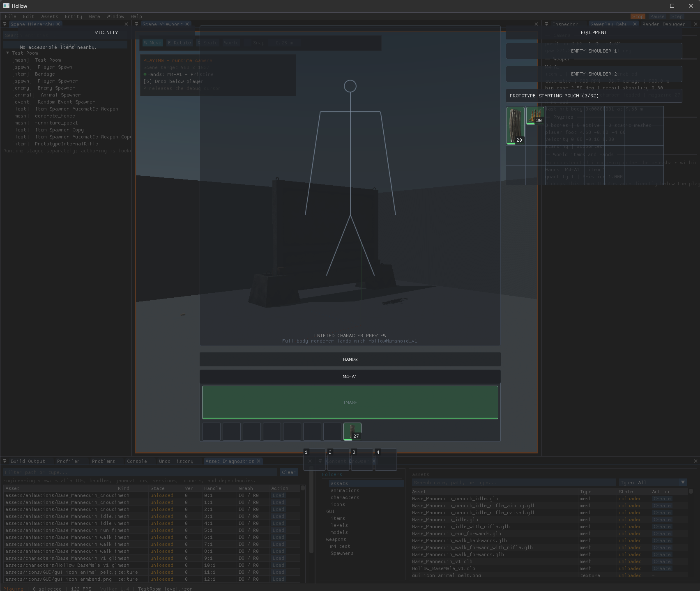Select the attached magazine showing 27

352,432
